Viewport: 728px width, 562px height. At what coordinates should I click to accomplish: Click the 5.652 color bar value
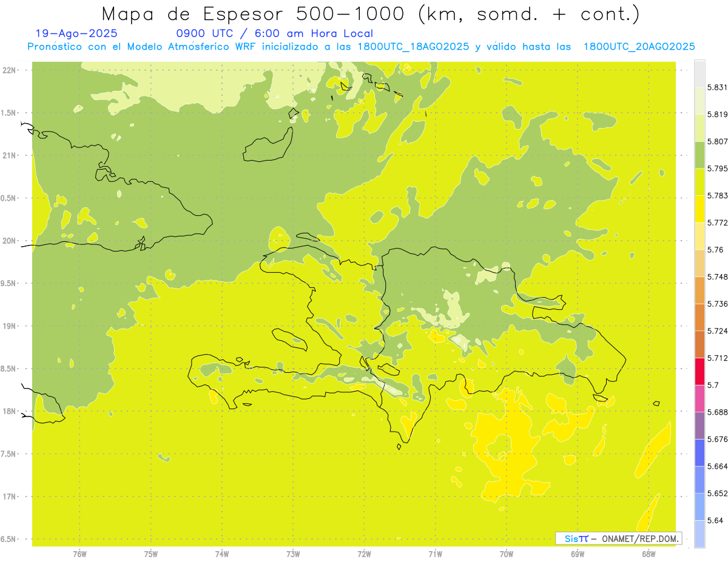click(x=717, y=493)
